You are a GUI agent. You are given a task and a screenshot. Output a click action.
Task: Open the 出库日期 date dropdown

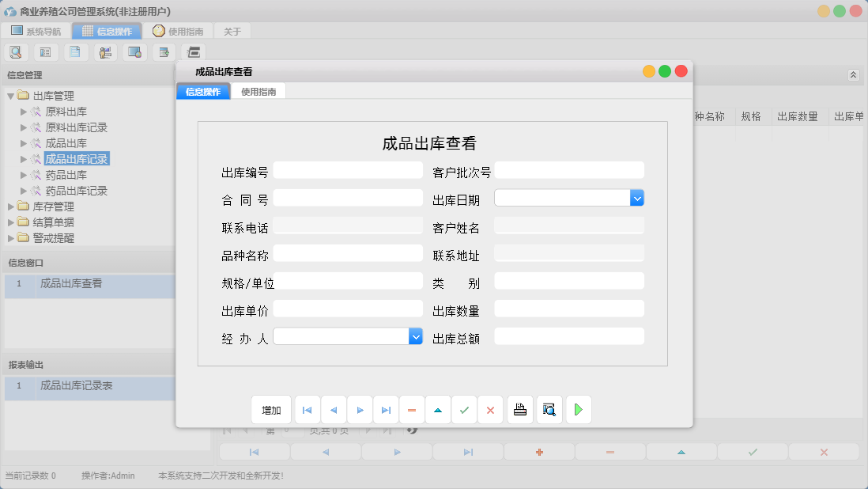[x=637, y=198]
